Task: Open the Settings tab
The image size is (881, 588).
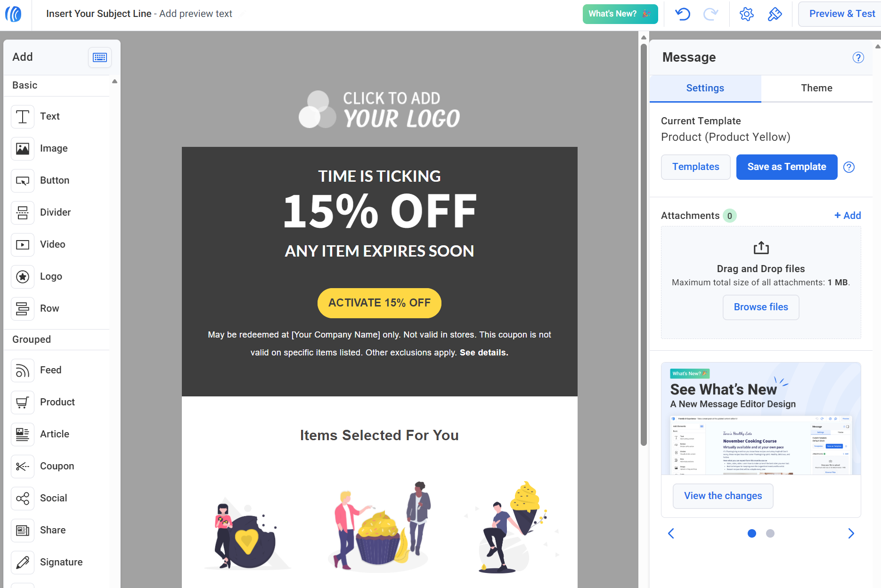Action: (x=705, y=88)
